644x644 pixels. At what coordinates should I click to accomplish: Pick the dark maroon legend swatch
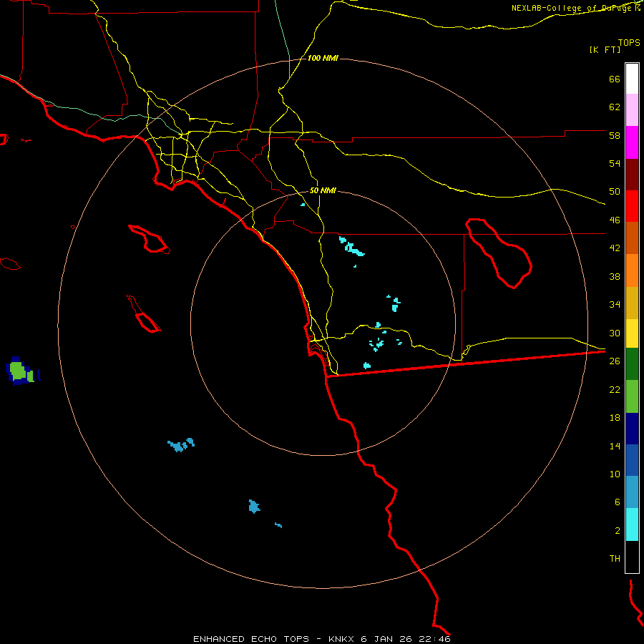pos(632,175)
